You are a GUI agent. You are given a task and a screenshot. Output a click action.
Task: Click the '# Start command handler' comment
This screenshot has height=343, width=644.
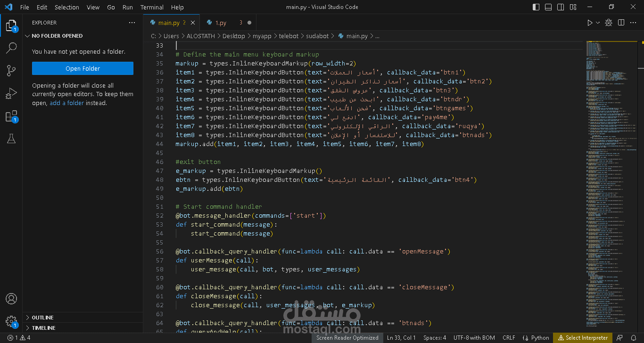[x=219, y=206]
